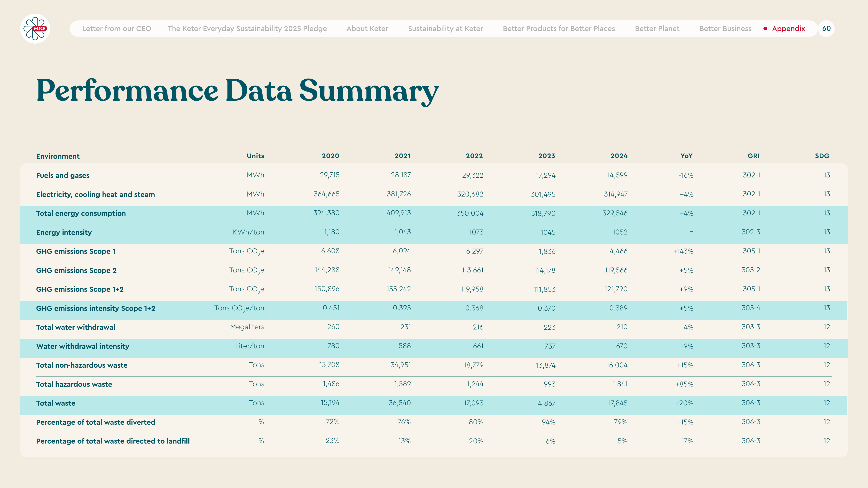Select the Appendix navigation item
The height and width of the screenshot is (488, 868).
click(789, 29)
